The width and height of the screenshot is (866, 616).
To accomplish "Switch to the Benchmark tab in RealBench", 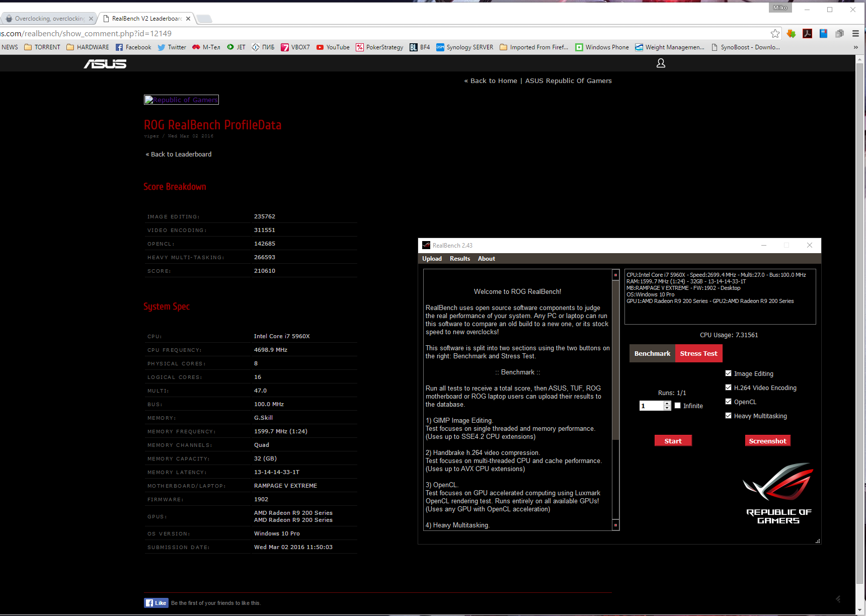I will point(652,353).
